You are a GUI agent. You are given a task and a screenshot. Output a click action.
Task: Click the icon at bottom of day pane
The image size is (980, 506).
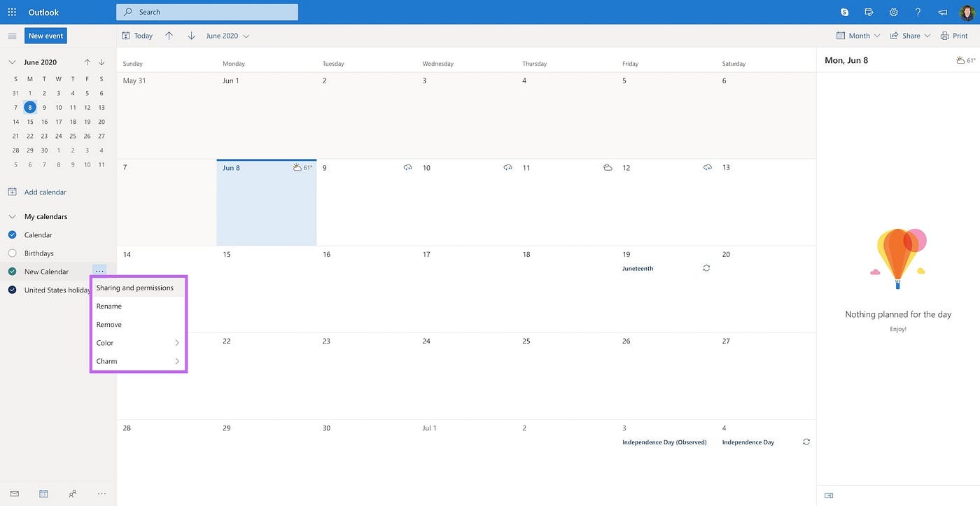(x=829, y=496)
